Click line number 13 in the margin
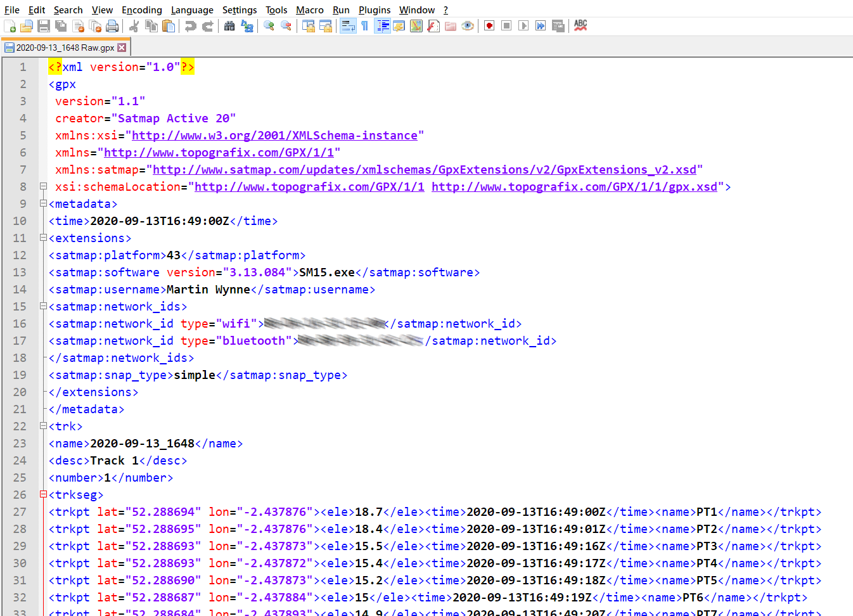Viewport: 853px width, 616px height. pos(20,272)
